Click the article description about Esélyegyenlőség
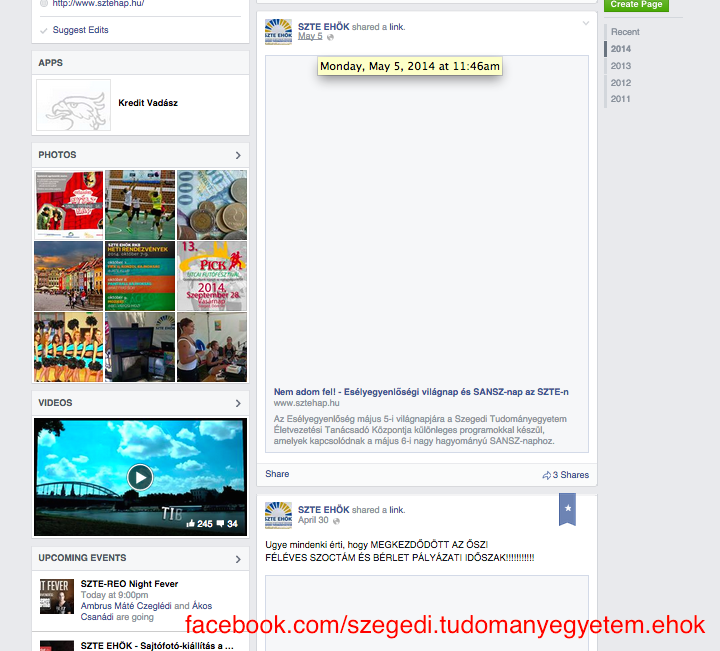The width and height of the screenshot is (720, 651). [x=420, y=430]
